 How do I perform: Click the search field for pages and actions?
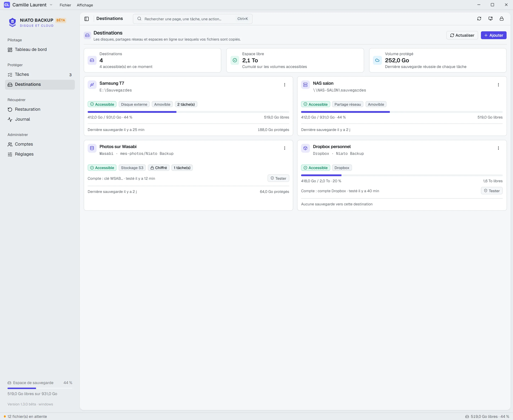pos(193,19)
